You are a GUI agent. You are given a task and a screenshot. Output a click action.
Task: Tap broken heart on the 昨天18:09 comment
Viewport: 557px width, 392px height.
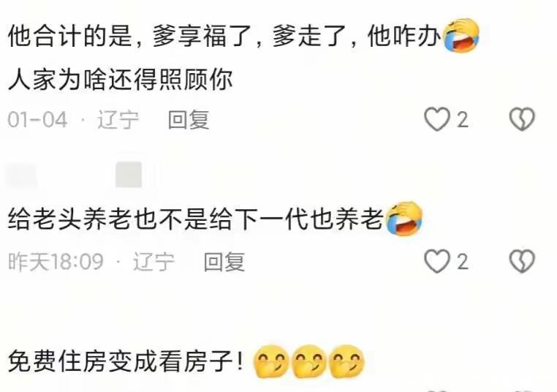pyautogui.click(x=522, y=262)
